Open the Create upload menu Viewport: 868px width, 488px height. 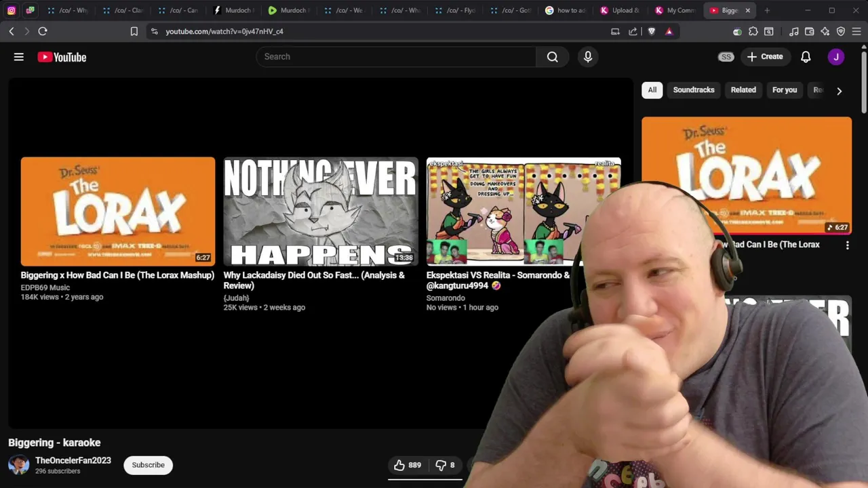[x=765, y=57]
